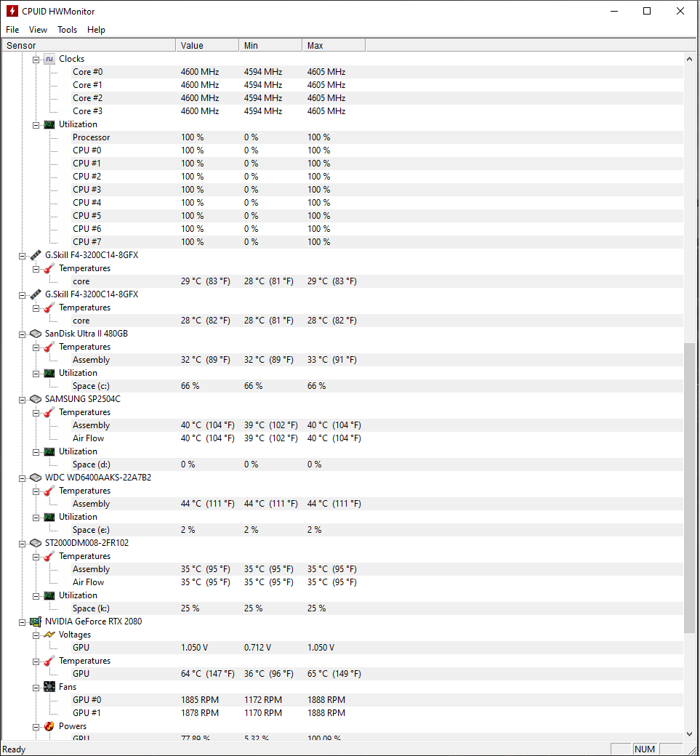Select the CPU #7 utilization row
700x756 pixels.
click(x=377, y=242)
